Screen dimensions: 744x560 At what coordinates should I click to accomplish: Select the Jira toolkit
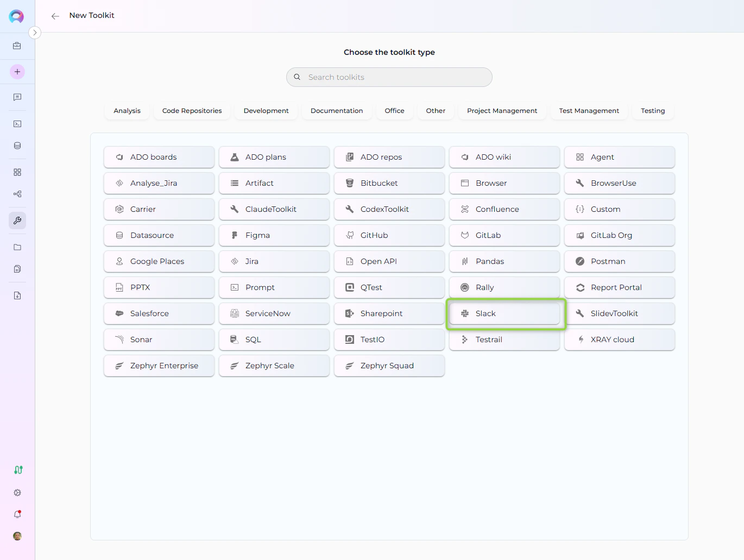pos(274,261)
